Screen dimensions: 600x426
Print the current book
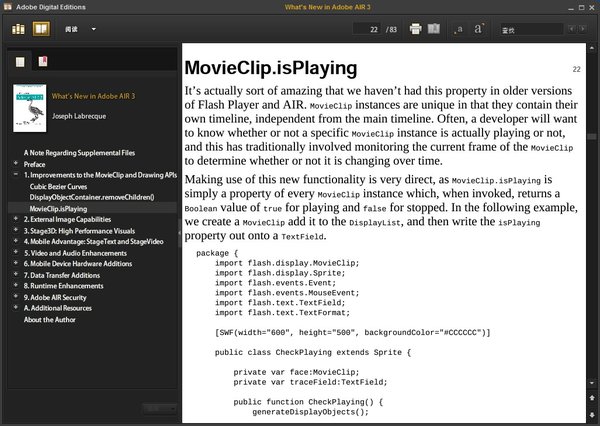(x=415, y=29)
